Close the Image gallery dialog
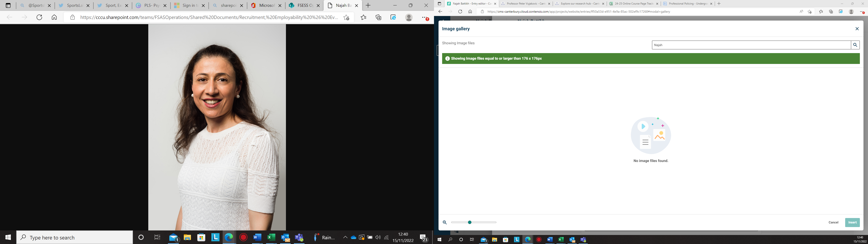The image size is (868, 244). pos(857,29)
